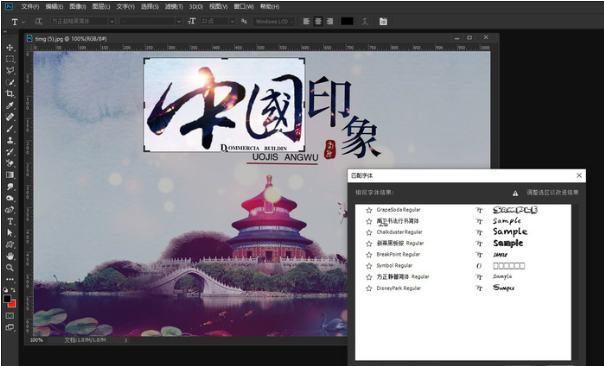The image size is (604, 366).
Task: Open the 滤镜(T) menu
Action: point(174,7)
